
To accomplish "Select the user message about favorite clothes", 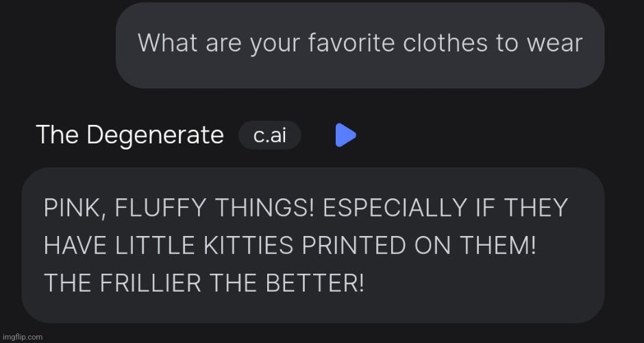I will 360,45.
